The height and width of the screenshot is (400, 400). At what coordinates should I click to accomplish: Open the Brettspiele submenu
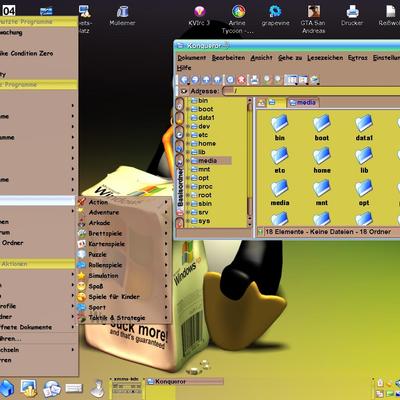[x=123, y=233]
